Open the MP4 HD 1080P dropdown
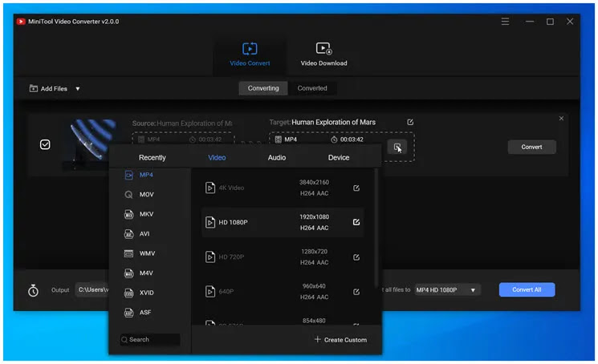The height and width of the screenshot is (364, 598). (447, 290)
